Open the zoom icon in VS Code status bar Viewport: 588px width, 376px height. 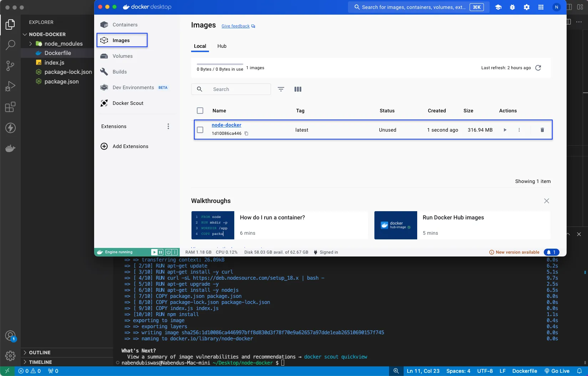point(396,371)
